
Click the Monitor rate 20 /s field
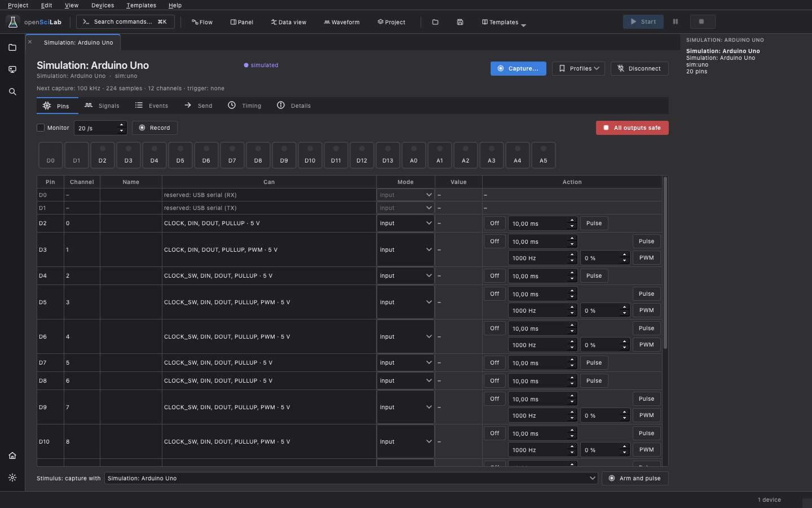tap(100, 128)
